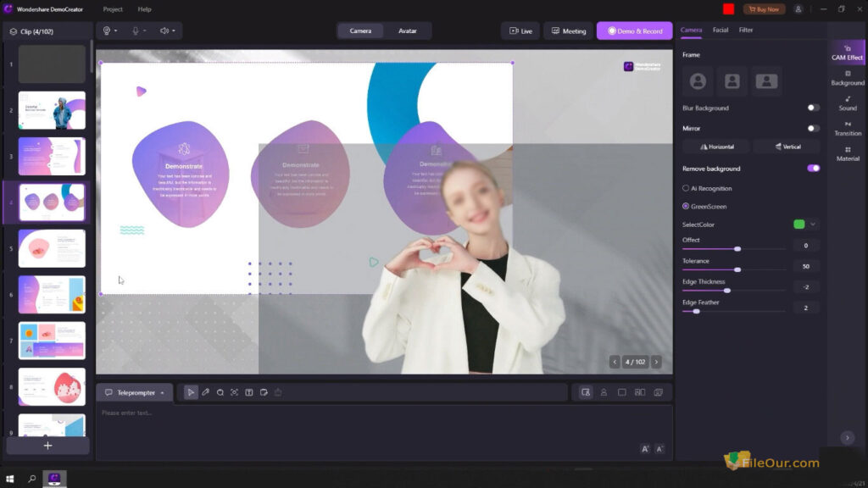Open the Sound panel
The width and height of the screenshot is (868, 488).
coord(846,103)
